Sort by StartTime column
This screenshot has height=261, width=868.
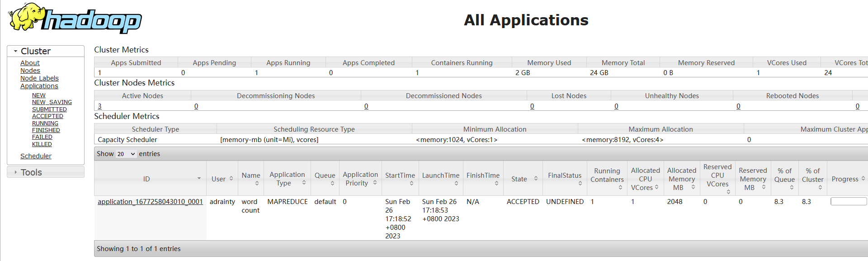400,179
